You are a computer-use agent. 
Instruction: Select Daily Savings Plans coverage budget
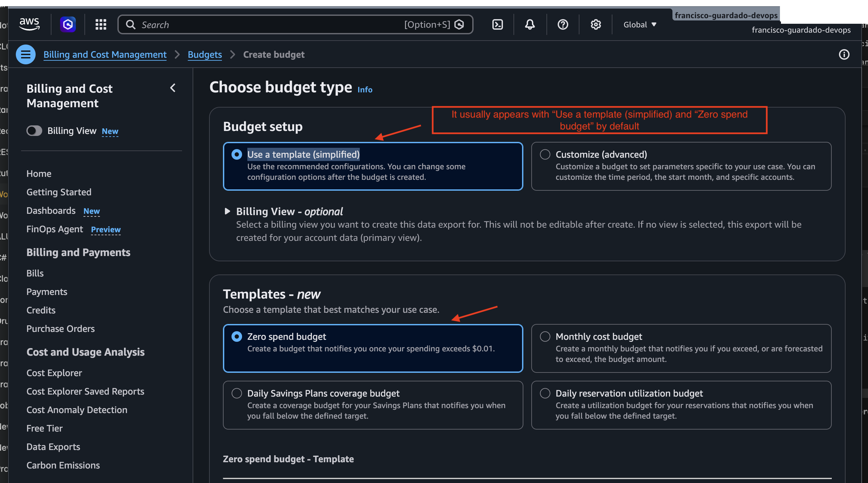[236, 393]
